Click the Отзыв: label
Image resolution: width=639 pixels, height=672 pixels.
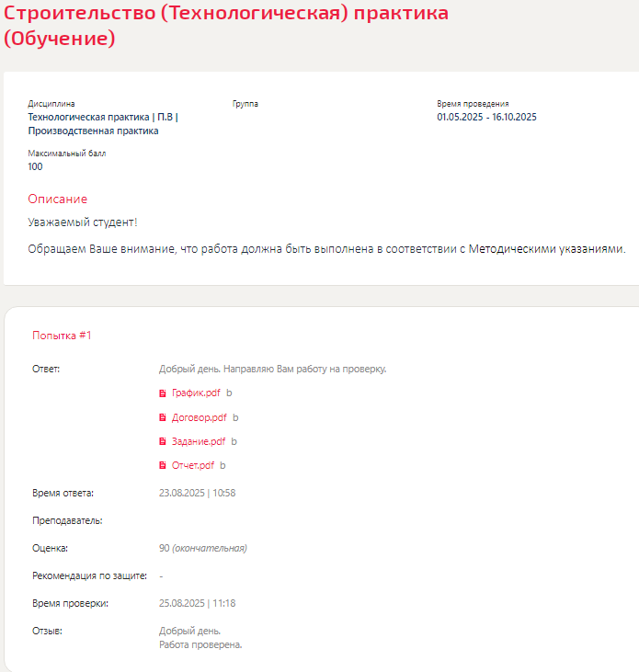tap(47, 631)
